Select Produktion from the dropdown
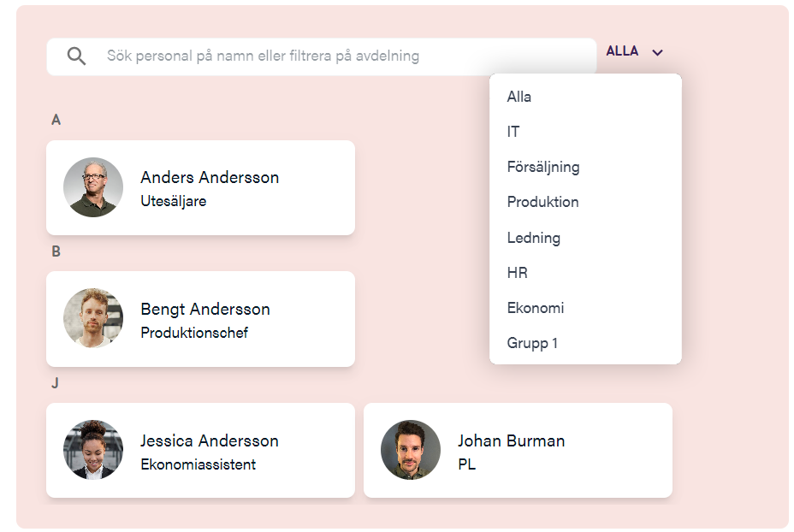Screen dimensions: 794x532 [542, 202]
